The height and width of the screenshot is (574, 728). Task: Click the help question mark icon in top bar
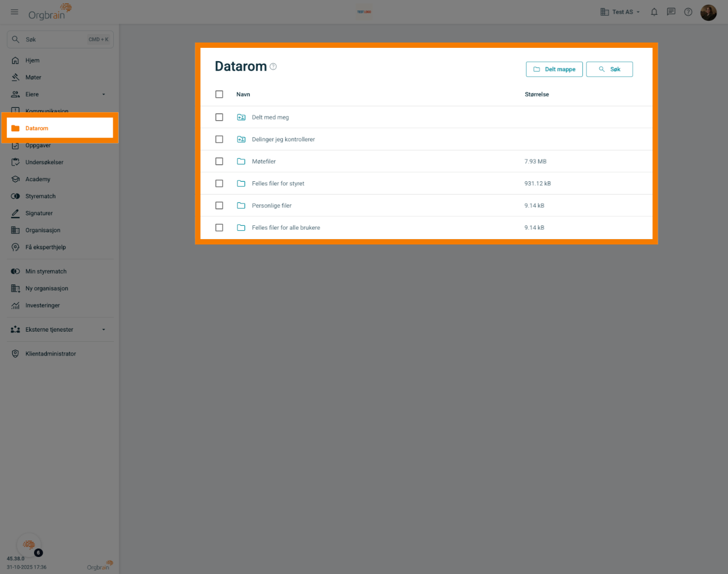click(688, 12)
